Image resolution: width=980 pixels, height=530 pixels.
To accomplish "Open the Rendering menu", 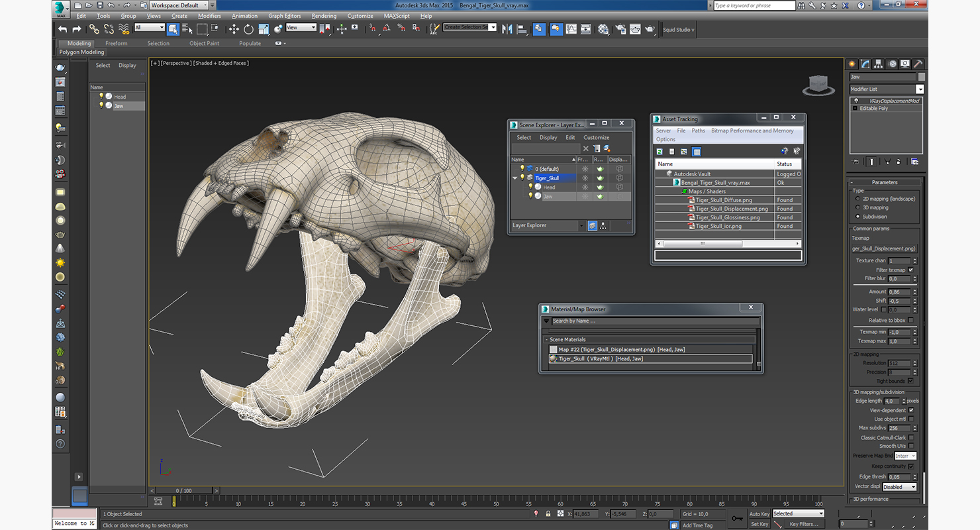I will pyautogui.click(x=324, y=16).
